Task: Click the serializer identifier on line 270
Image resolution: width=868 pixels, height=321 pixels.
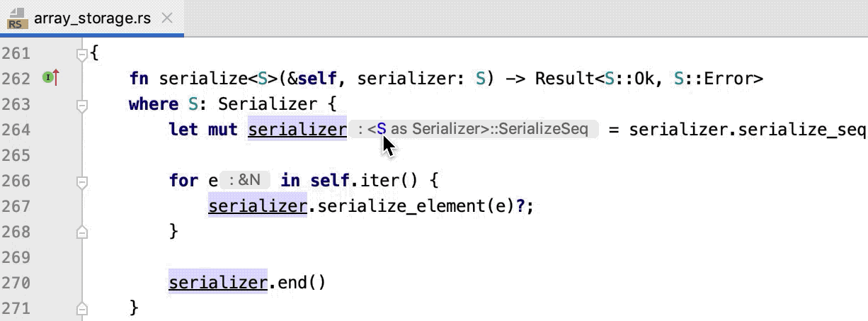Action: 218,283
